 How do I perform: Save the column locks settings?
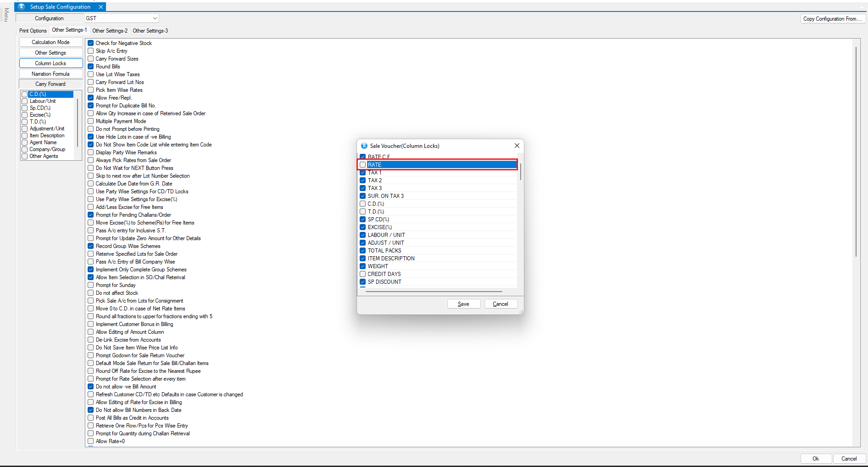coord(463,304)
